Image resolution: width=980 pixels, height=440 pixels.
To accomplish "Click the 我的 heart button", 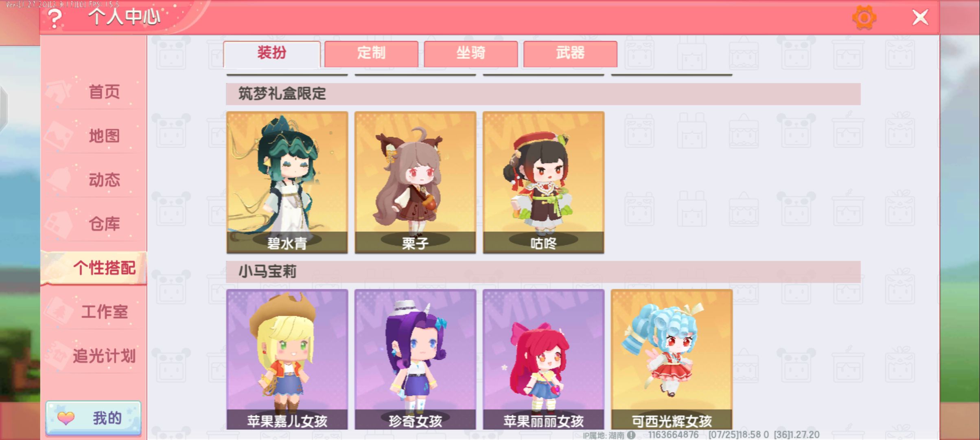I will [94, 418].
